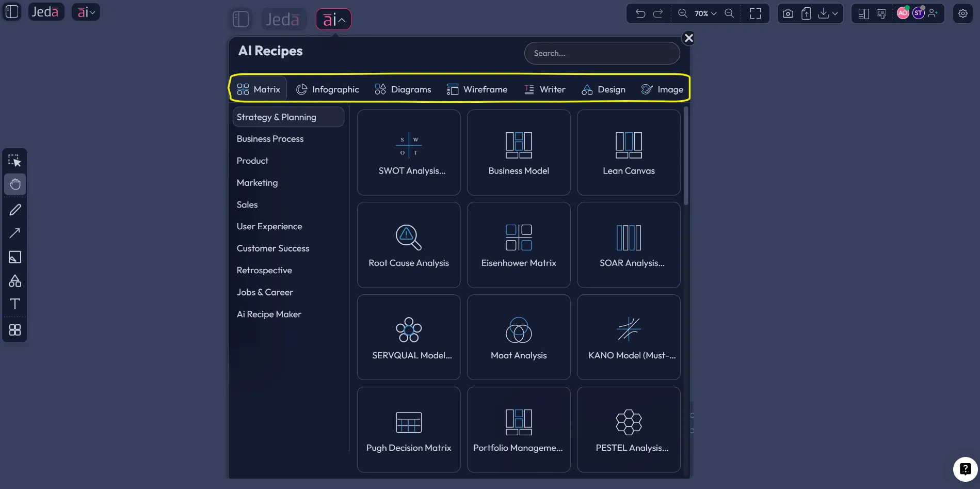Click the add user icon
980x489 pixels.
(x=933, y=13)
